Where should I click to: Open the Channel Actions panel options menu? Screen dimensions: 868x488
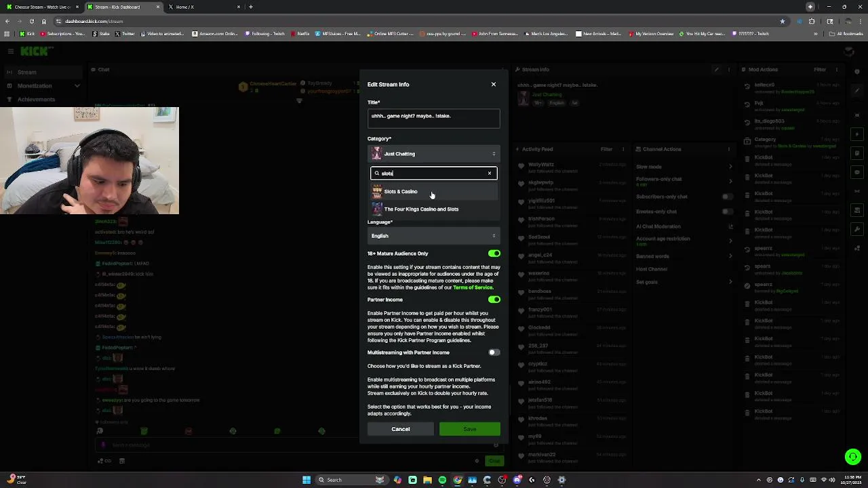click(x=729, y=149)
